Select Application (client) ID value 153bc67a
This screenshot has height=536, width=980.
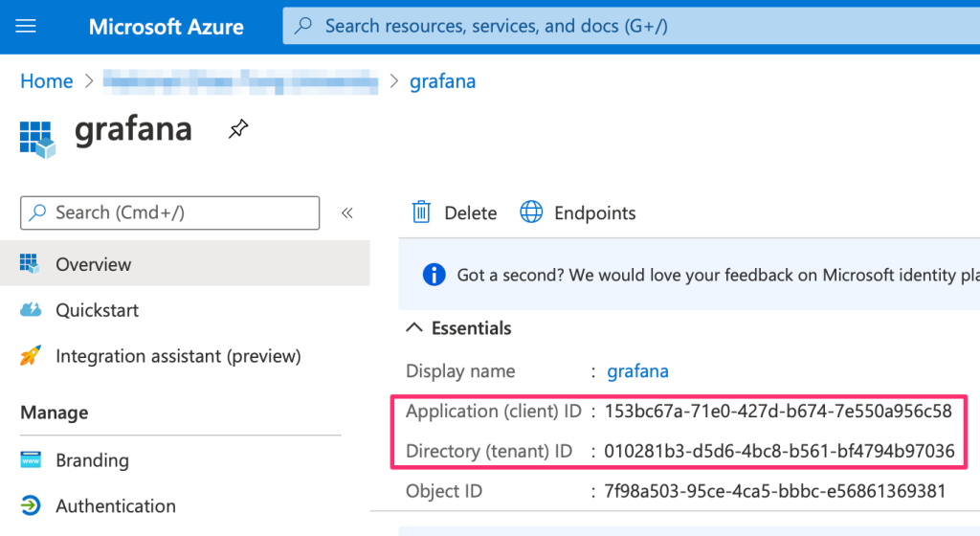[x=778, y=411]
